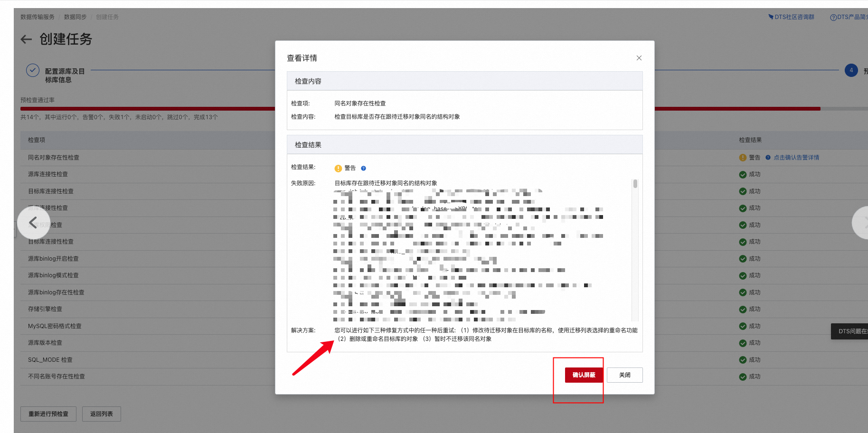Click the yellow warning icon in 检查结果
This screenshot has height=433, width=868.
(x=338, y=168)
